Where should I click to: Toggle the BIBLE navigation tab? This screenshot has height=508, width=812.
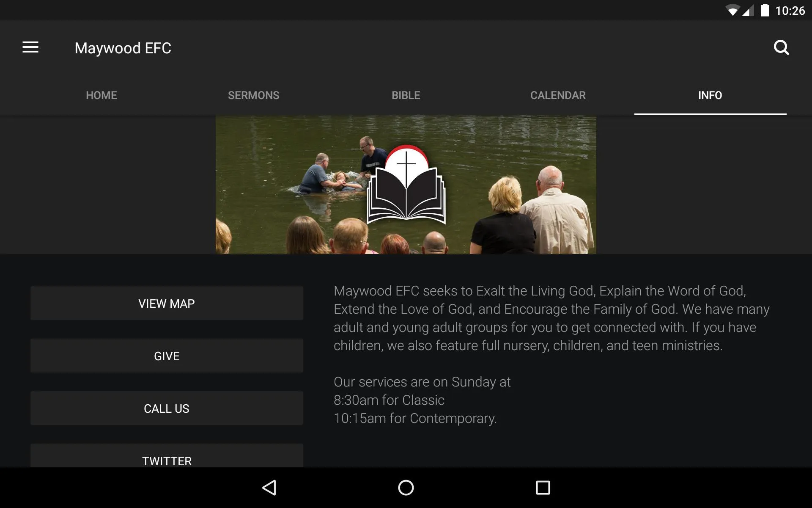click(x=405, y=94)
